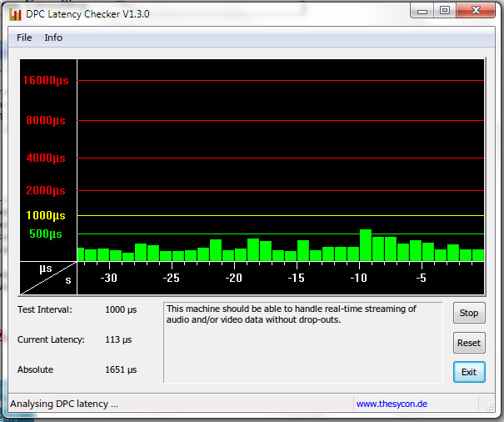Click the Absolute label
Viewport: 504px width, 422px height.
coord(35,369)
